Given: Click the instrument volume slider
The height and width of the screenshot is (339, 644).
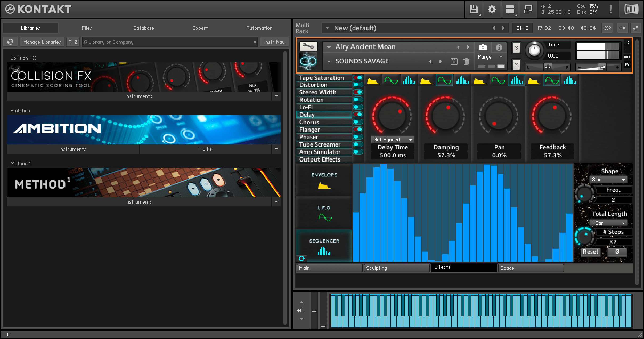Looking at the screenshot, I should 598,67.
